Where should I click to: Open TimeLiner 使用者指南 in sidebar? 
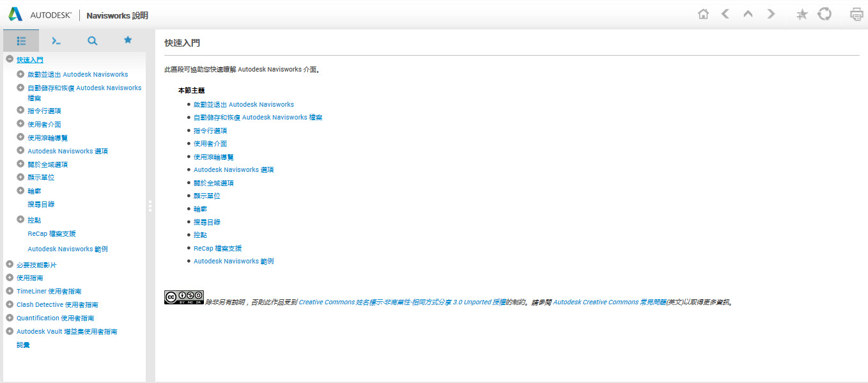[49, 292]
